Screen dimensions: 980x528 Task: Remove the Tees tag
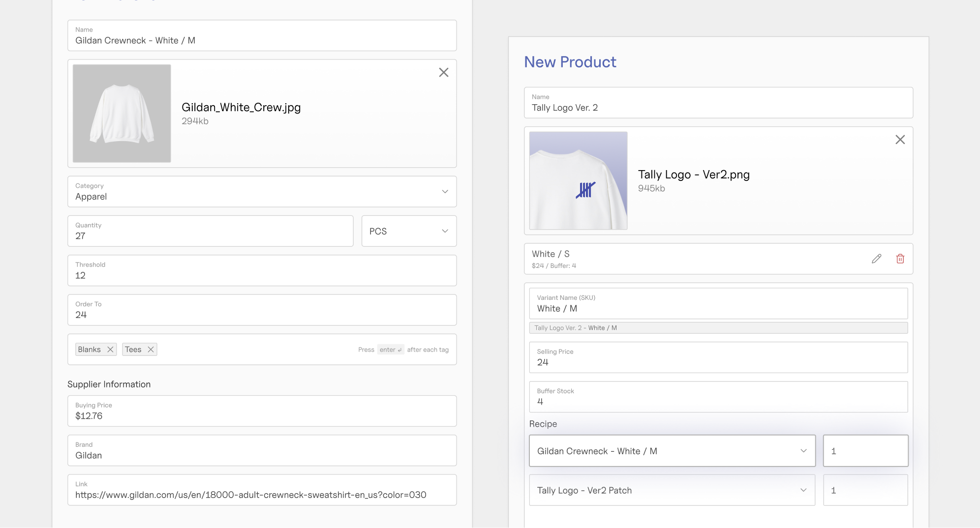[x=151, y=349]
